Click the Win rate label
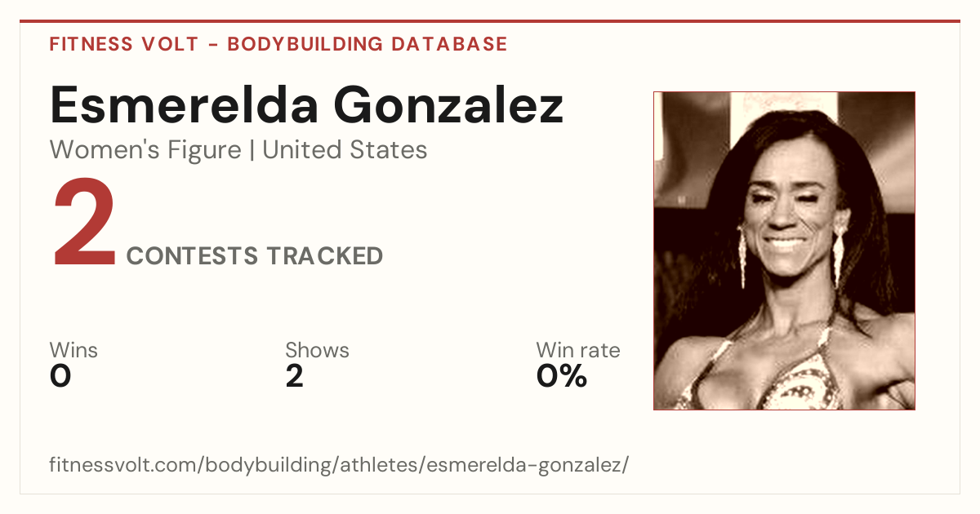 point(578,351)
